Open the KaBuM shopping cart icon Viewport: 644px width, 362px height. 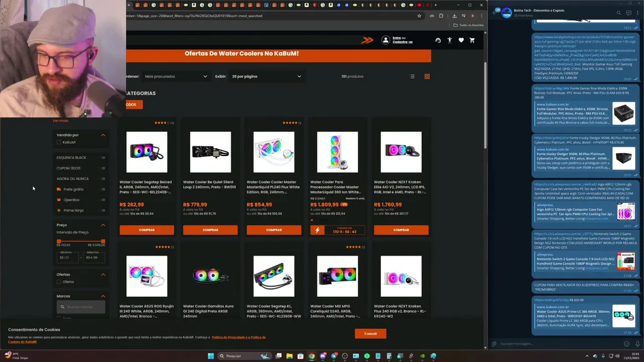click(x=472, y=40)
